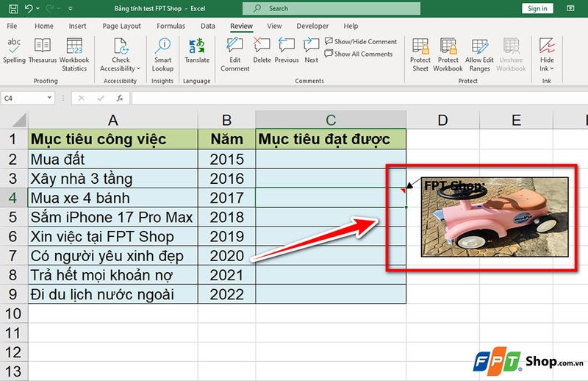Click the year cell "2020"
This screenshot has height=381, width=588.
(226, 256)
